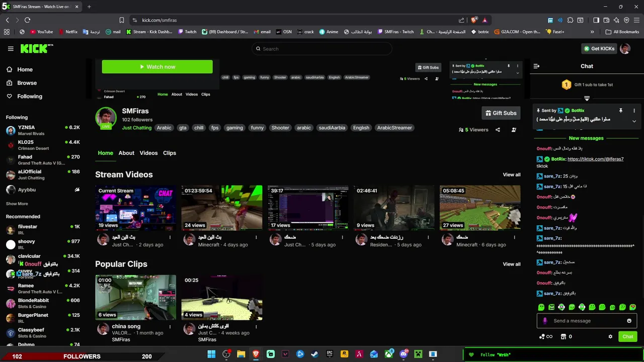This screenshot has height=362, width=644.
Task: Click Get KICKs button
Action: [599, 49]
